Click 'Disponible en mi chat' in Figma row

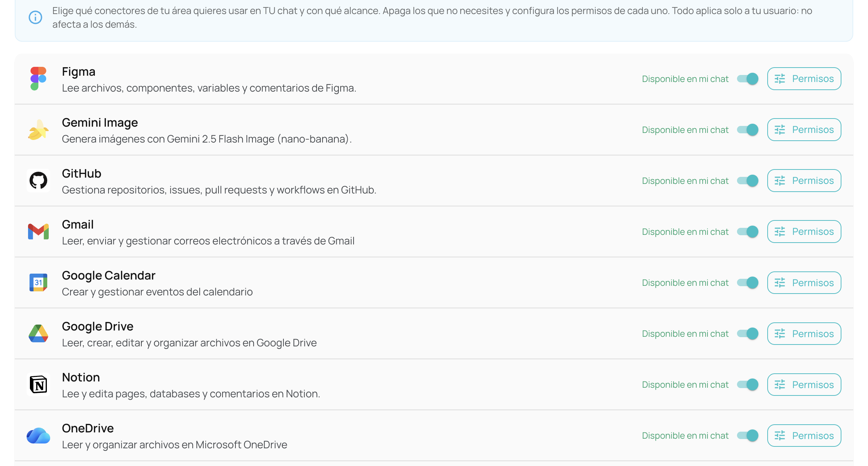point(685,79)
